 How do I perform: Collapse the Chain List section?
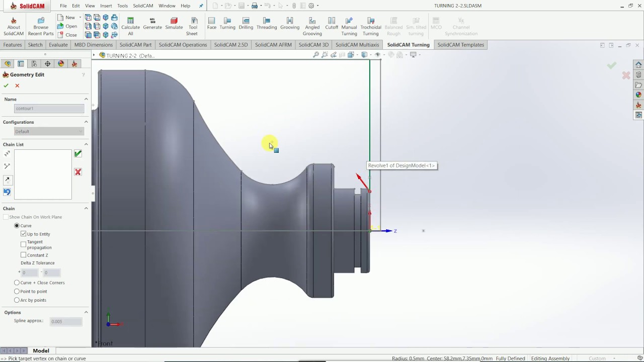pos(86,144)
